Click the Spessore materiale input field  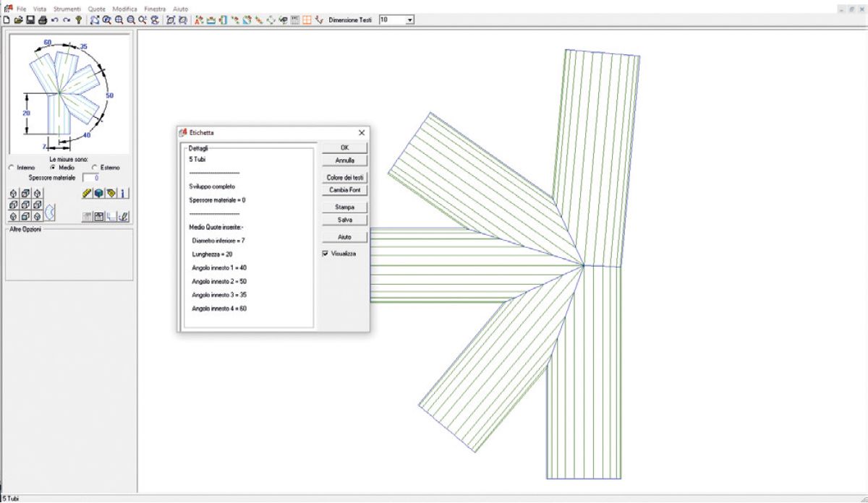[x=91, y=177]
